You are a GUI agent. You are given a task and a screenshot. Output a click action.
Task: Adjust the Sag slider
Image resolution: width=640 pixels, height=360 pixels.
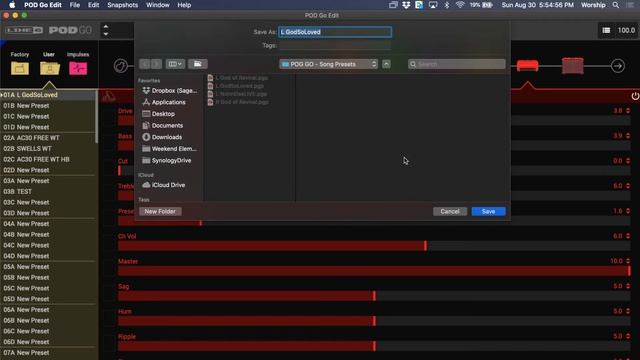coord(374,296)
